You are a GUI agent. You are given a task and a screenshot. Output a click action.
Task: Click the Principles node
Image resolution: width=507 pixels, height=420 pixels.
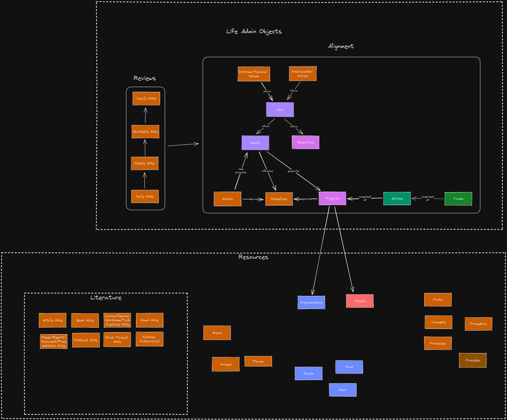(473, 360)
